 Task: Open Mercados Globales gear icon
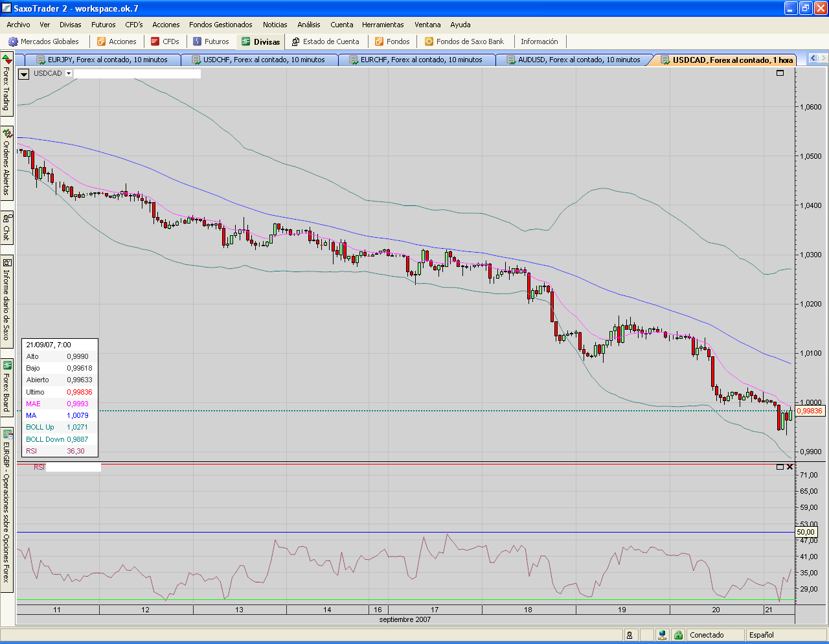point(13,41)
